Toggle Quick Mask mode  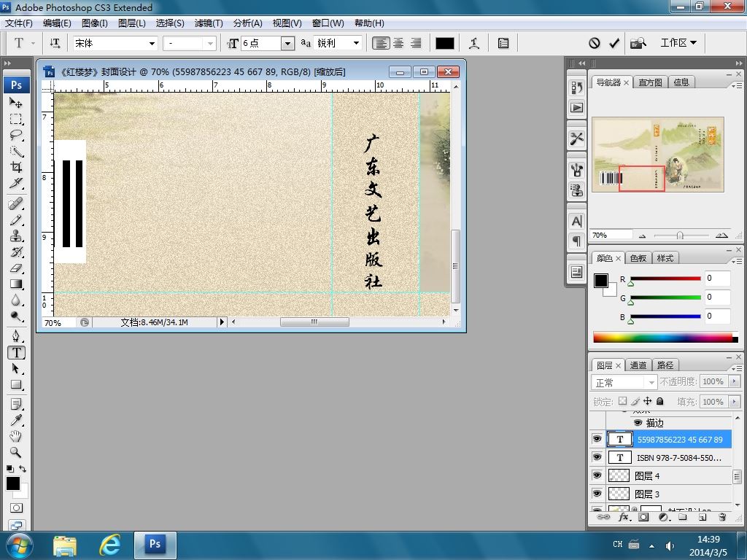pos(16,508)
